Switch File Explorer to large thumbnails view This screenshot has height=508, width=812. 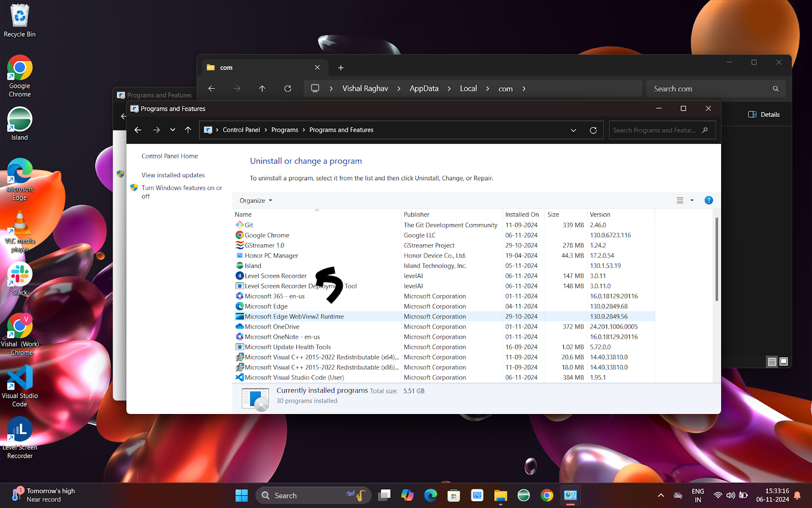click(x=784, y=361)
